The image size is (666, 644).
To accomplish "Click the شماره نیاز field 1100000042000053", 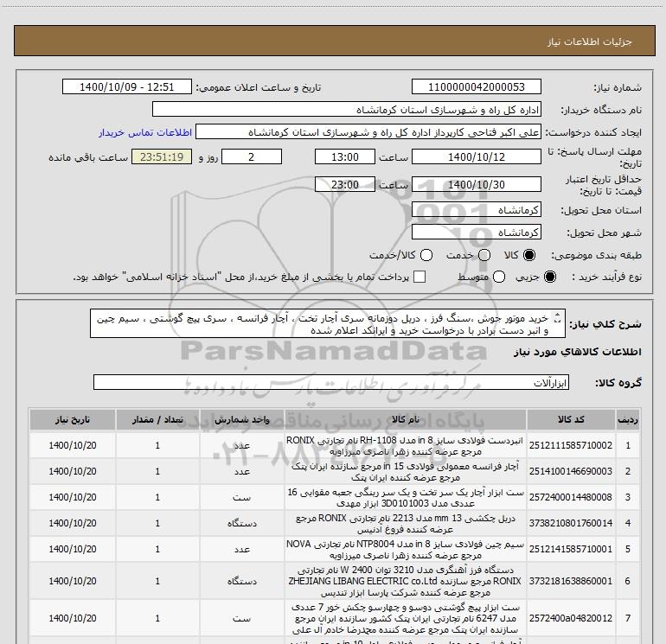I will 476,87.
